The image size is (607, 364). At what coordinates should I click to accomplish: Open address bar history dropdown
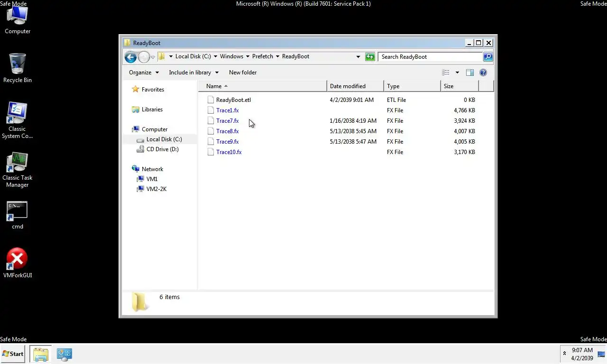coord(358,57)
